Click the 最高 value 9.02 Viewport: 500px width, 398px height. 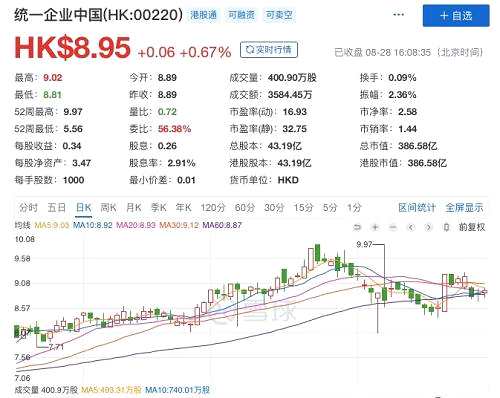[53, 78]
